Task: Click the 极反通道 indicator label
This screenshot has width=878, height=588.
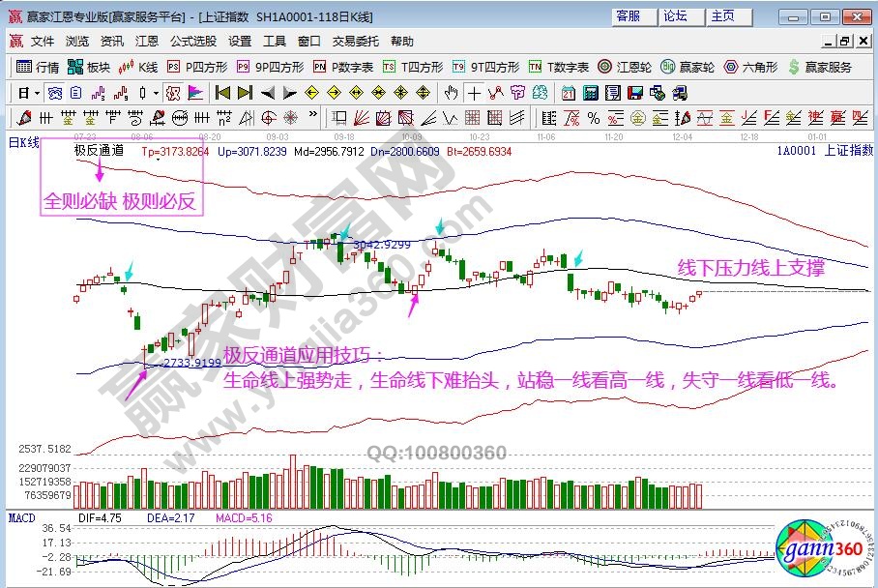Action: (99, 151)
